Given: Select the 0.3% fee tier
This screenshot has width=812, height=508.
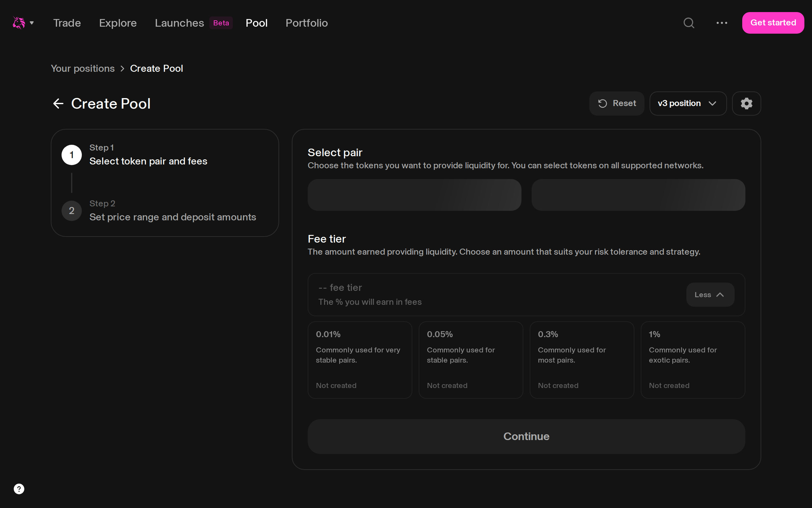Looking at the screenshot, I should pyautogui.click(x=582, y=360).
